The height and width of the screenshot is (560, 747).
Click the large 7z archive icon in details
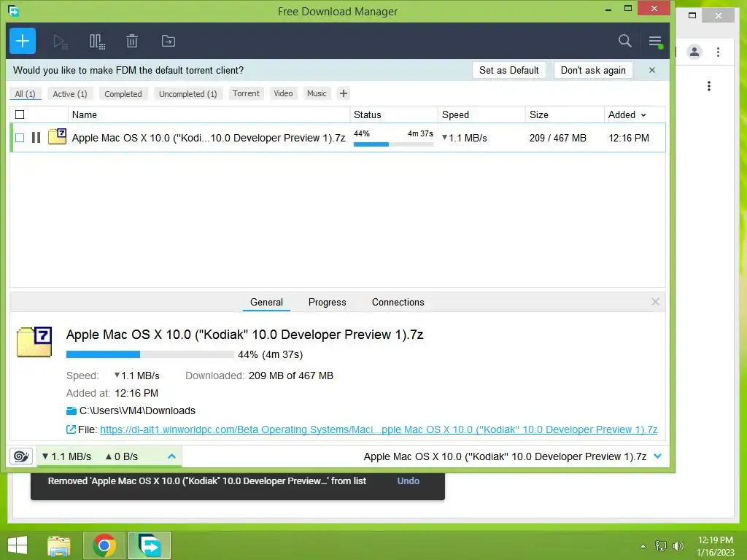pyautogui.click(x=34, y=342)
